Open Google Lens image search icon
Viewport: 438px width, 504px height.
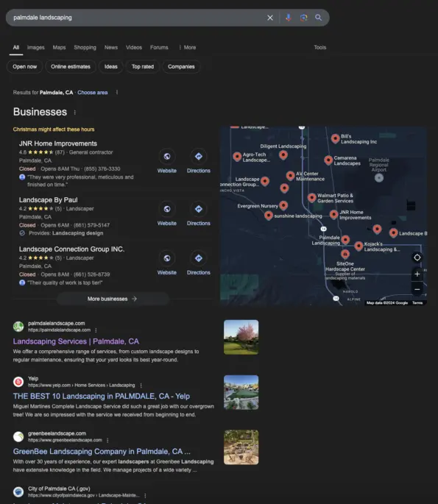click(x=303, y=18)
